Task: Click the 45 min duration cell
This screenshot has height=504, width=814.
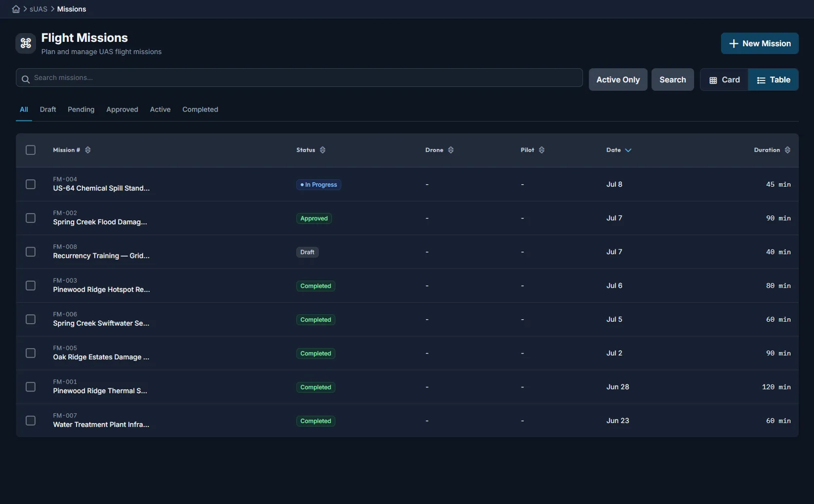Action: [x=778, y=184]
